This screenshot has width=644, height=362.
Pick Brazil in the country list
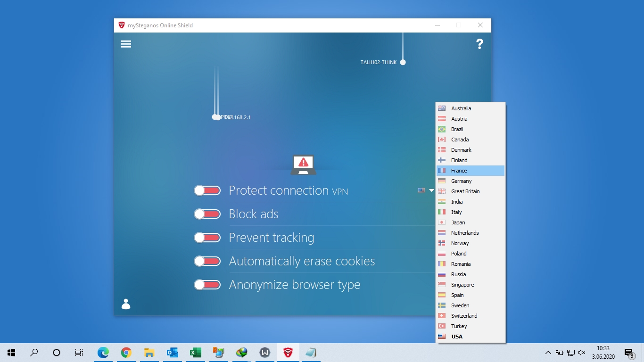pos(471,129)
